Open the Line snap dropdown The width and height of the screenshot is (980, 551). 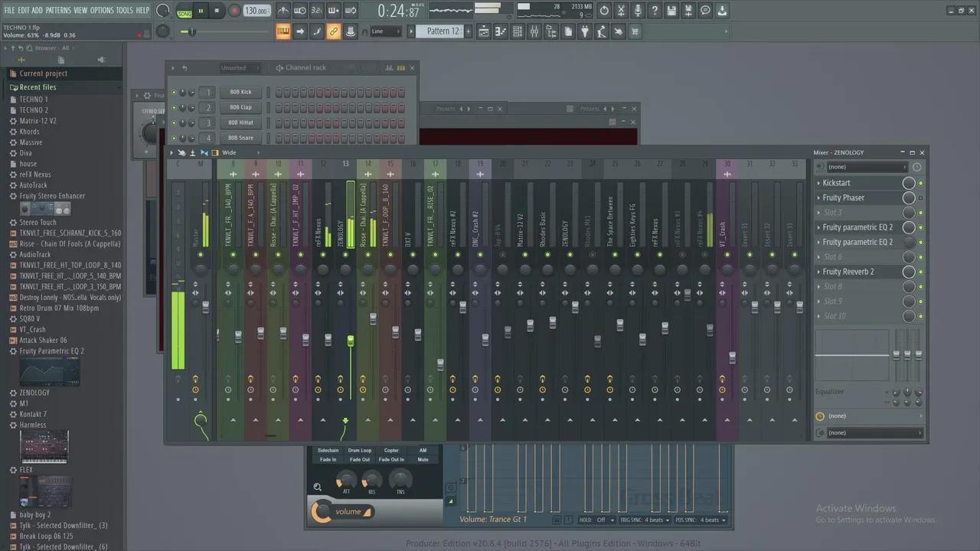pyautogui.click(x=385, y=31)
